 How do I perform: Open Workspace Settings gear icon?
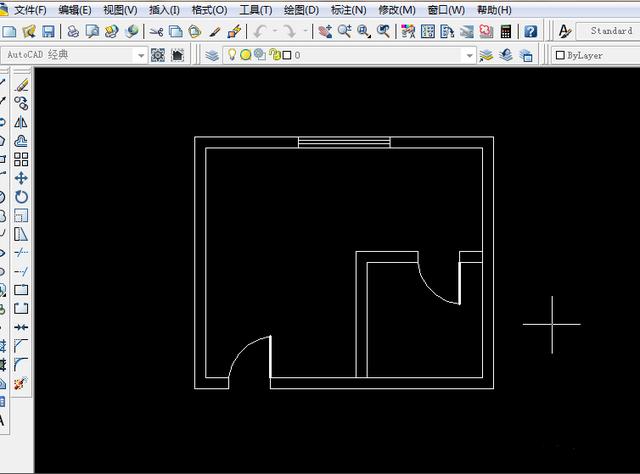point(158,55)
